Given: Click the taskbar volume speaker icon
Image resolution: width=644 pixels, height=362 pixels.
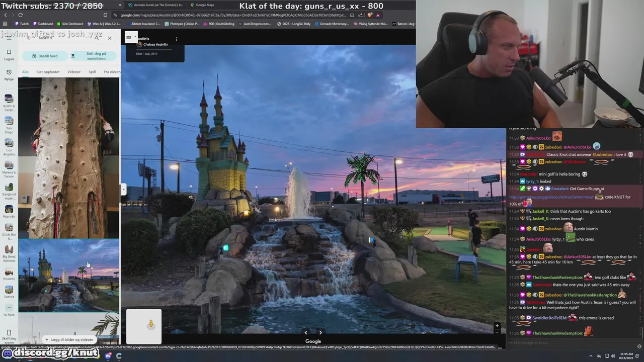Looking at the screenshot, I should pos(613,356).
